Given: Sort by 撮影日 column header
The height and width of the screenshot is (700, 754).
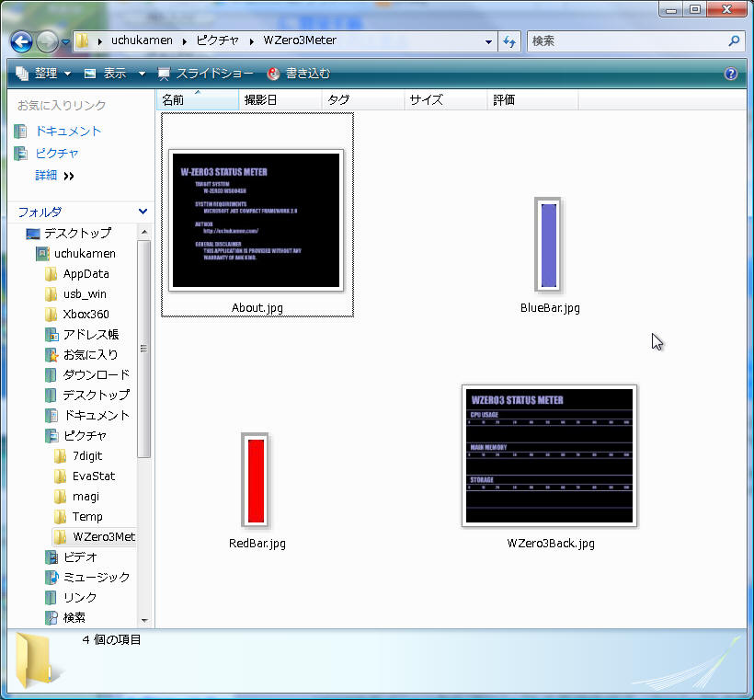Looking at the screenshot, I should pyautogui.click(x=280, y=100).
